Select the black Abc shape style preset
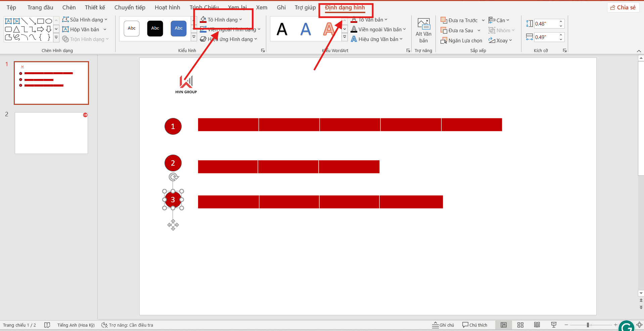 tap(155, 28)
